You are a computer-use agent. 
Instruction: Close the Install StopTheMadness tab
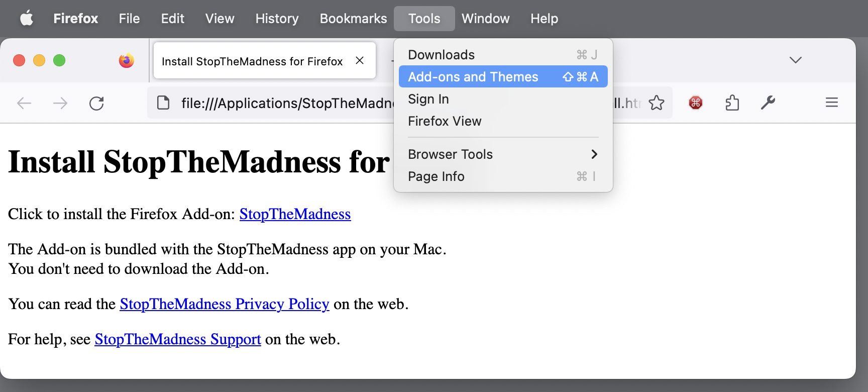(360, 61)
